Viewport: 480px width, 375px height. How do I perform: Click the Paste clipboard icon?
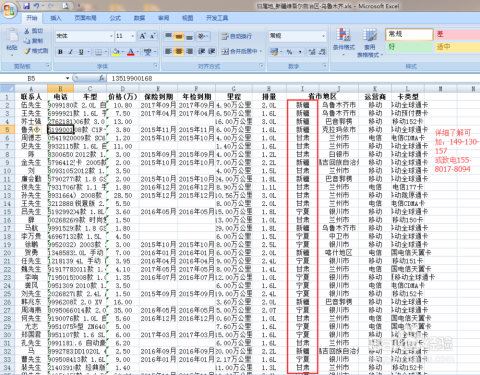[x=12, y=39]
